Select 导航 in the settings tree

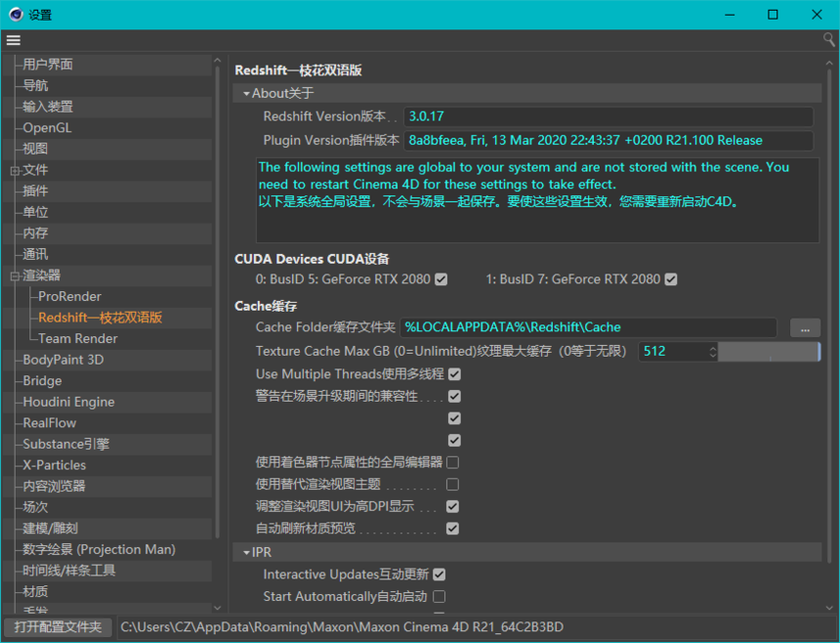click(35, 86)
